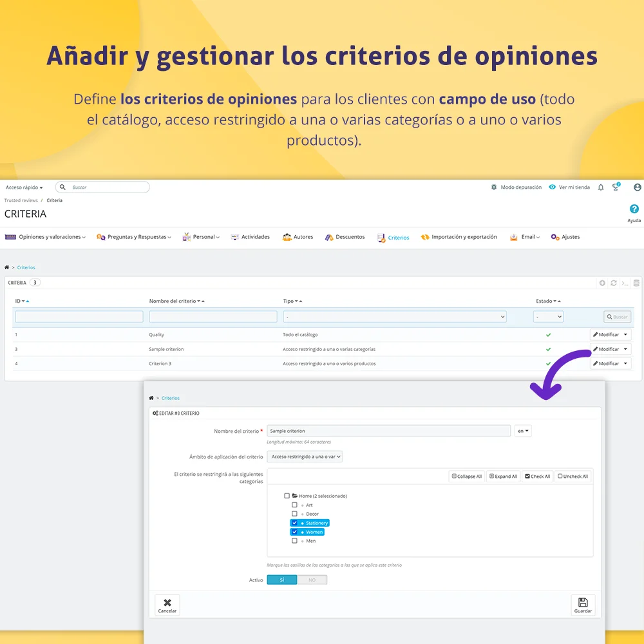The image size is (644, 644).
Task: Click Uncheck All button
Action: 573,477
